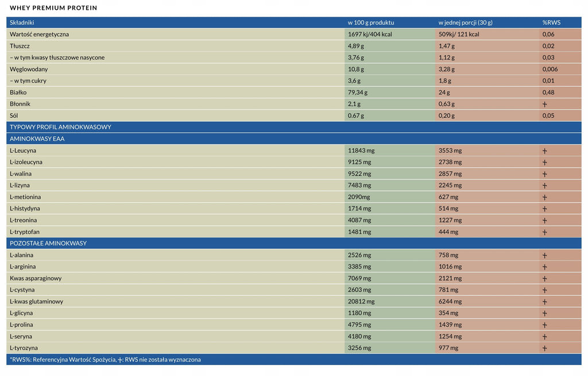Select the L-kwas glutaminowy row label
Viewport: 588px width, 376px height.
click(36, 302)
